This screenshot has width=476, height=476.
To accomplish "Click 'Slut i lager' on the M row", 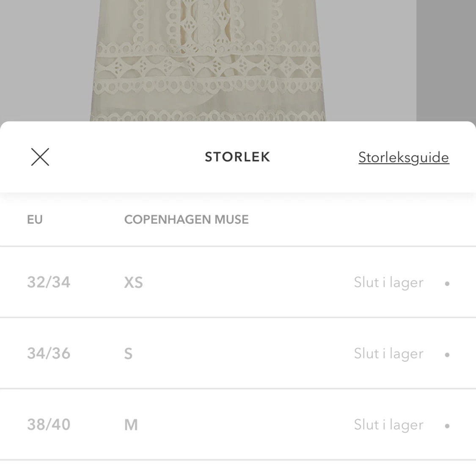I will pyautogui.click(x=388, y=425).
